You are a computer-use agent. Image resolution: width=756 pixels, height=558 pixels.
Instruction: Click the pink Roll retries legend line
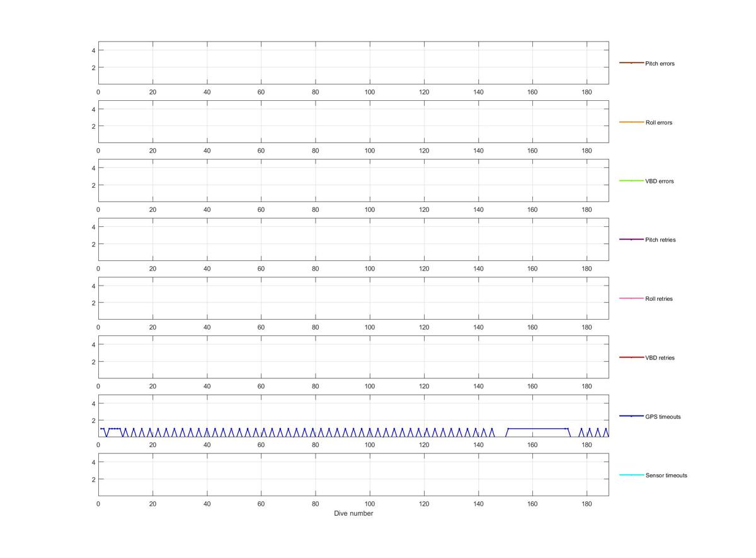point(631,298)
